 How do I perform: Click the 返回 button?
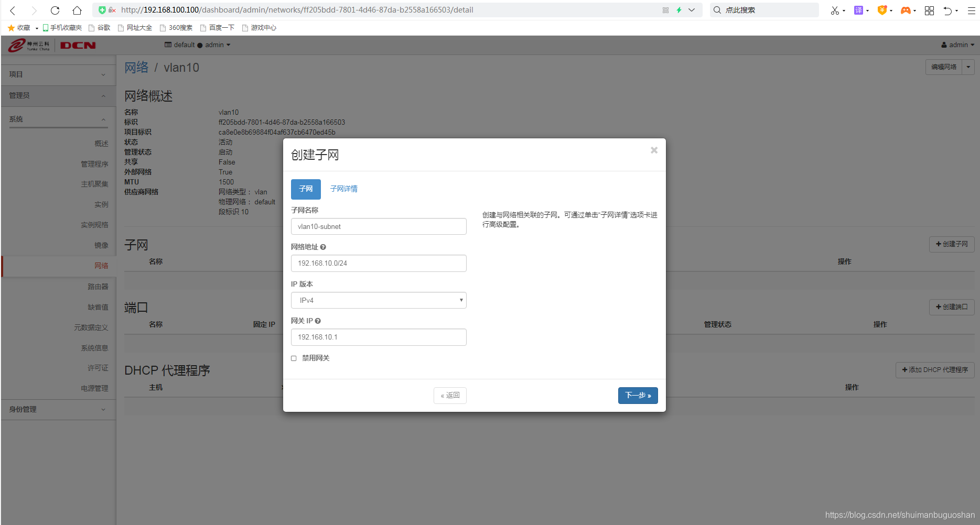450,396
